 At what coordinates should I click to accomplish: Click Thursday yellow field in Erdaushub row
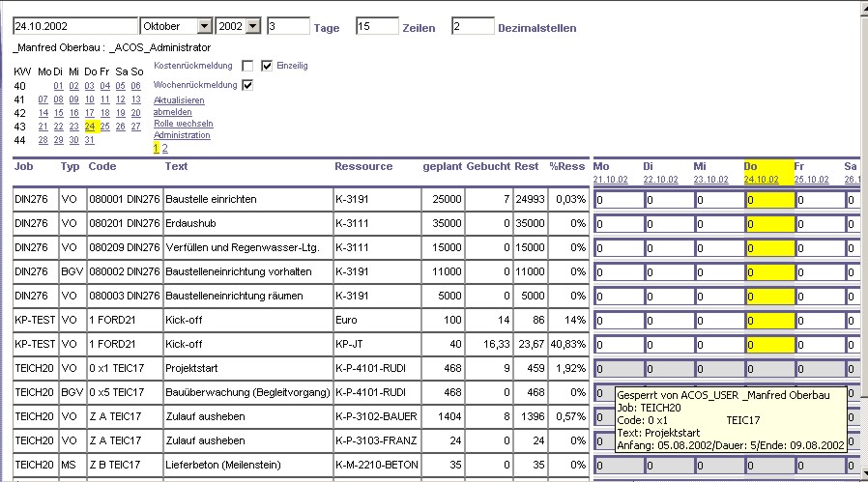770,224
